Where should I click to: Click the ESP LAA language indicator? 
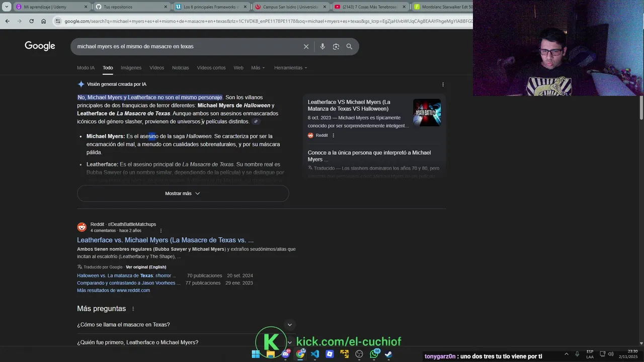590,354
